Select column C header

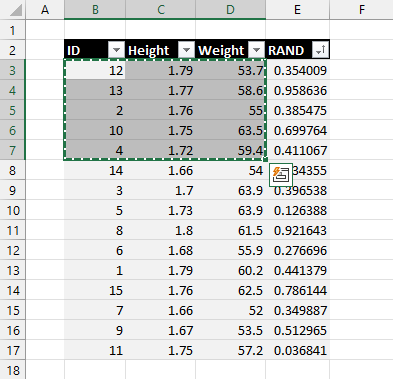161,10
